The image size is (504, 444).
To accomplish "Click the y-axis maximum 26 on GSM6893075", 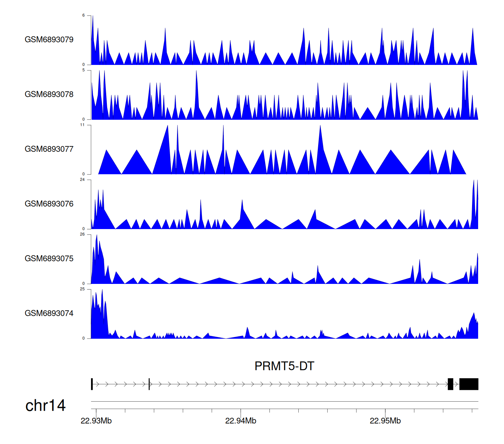I will coord(82,234).
